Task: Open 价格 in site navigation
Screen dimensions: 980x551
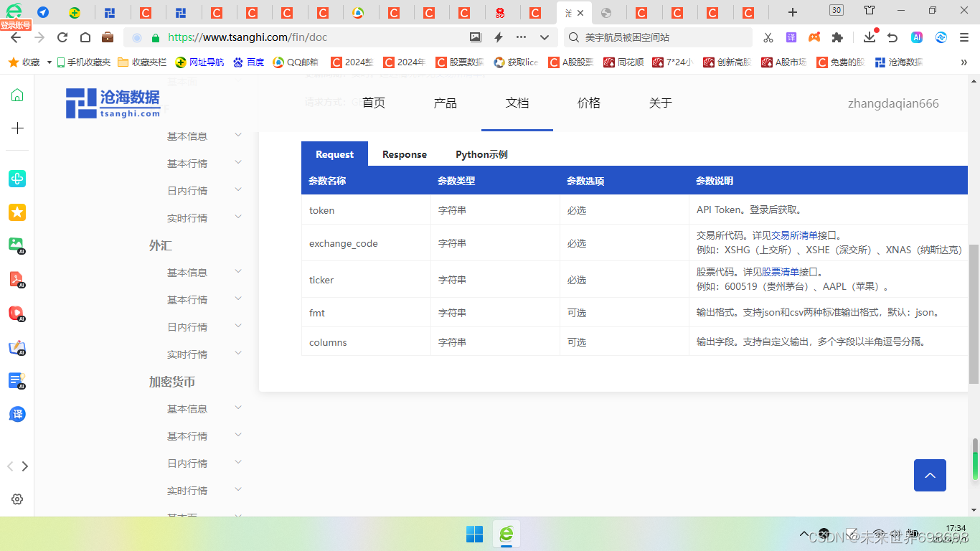Action: click(589, 103)
